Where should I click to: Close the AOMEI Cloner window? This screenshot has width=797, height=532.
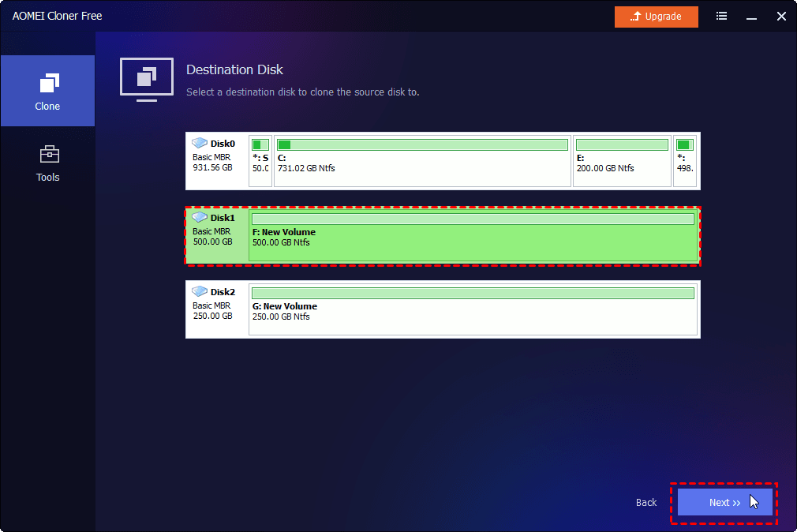pos(781,17)
